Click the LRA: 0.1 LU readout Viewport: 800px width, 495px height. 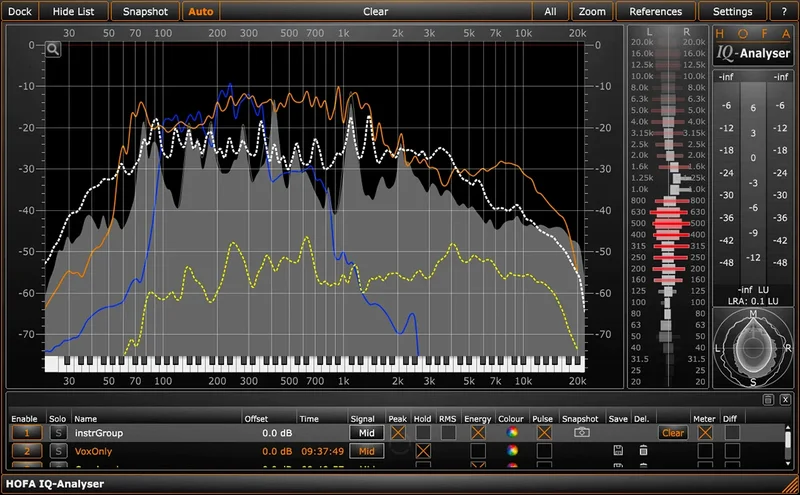[753, 301]
